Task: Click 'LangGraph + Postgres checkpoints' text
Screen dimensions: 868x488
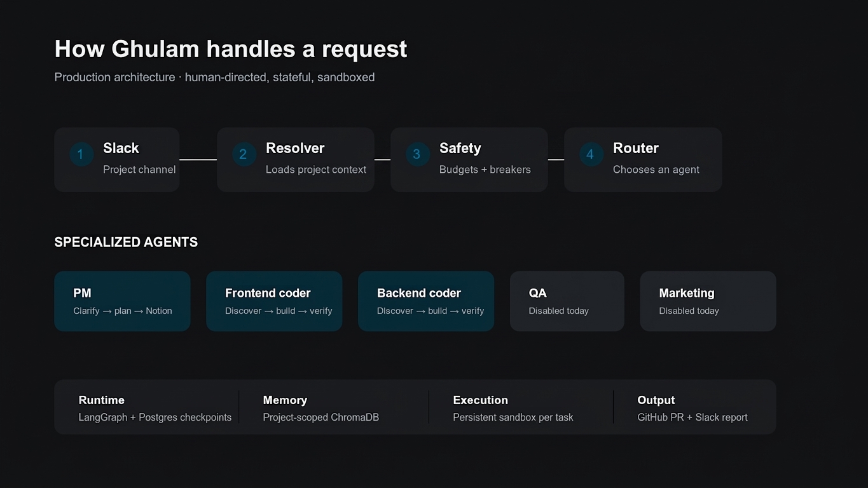Action: pos(155,417)
